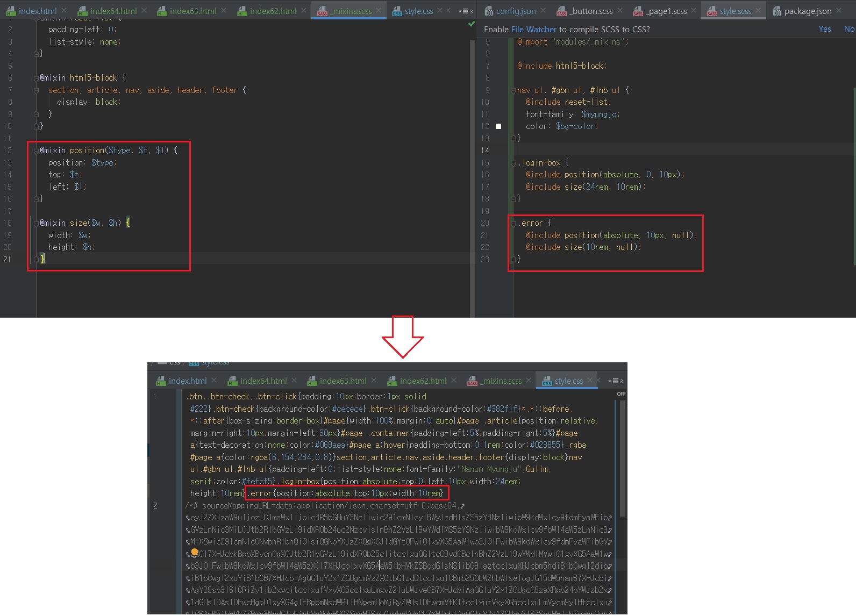Switch to the _page1.scss tab

click(x=666, y=11)
